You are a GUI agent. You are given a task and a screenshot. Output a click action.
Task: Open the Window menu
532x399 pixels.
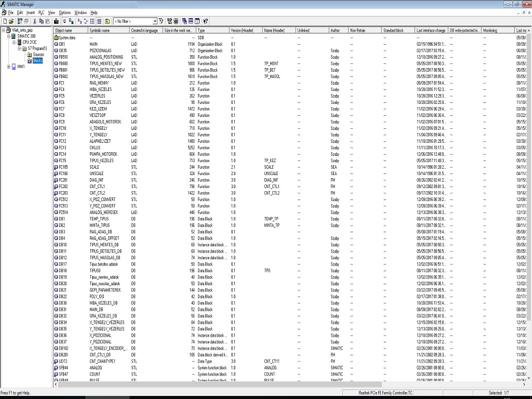click(x=81, y=12)
